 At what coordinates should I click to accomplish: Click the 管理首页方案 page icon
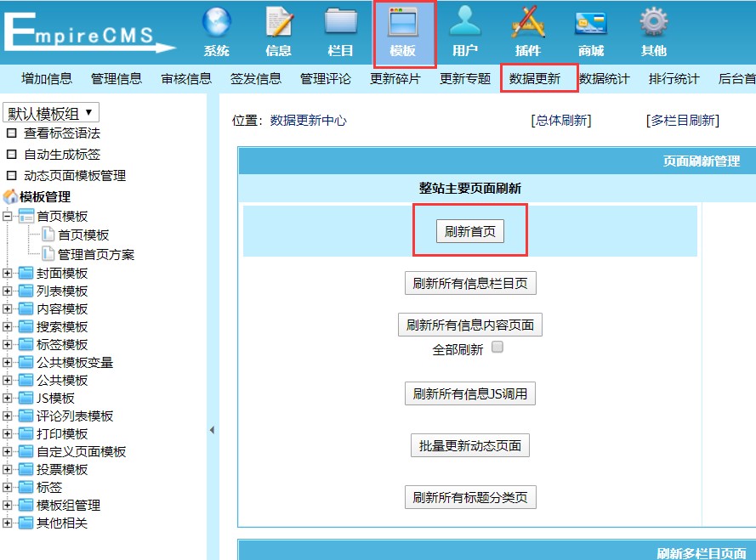[48, 254]
